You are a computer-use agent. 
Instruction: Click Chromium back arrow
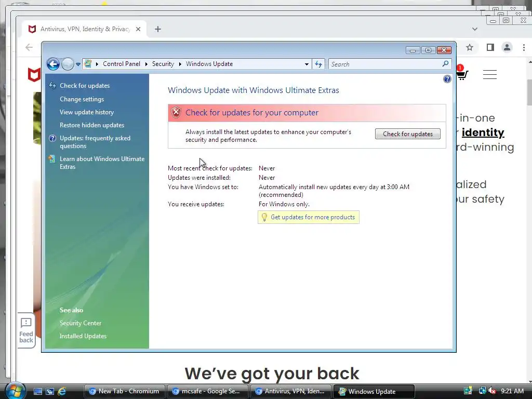coord(29,47)
